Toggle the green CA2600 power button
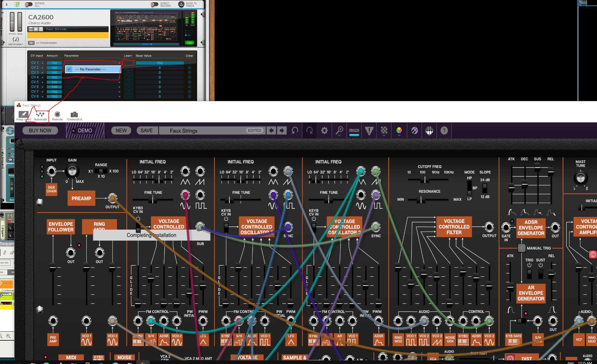The image size is (597, 364). [189, 43]
